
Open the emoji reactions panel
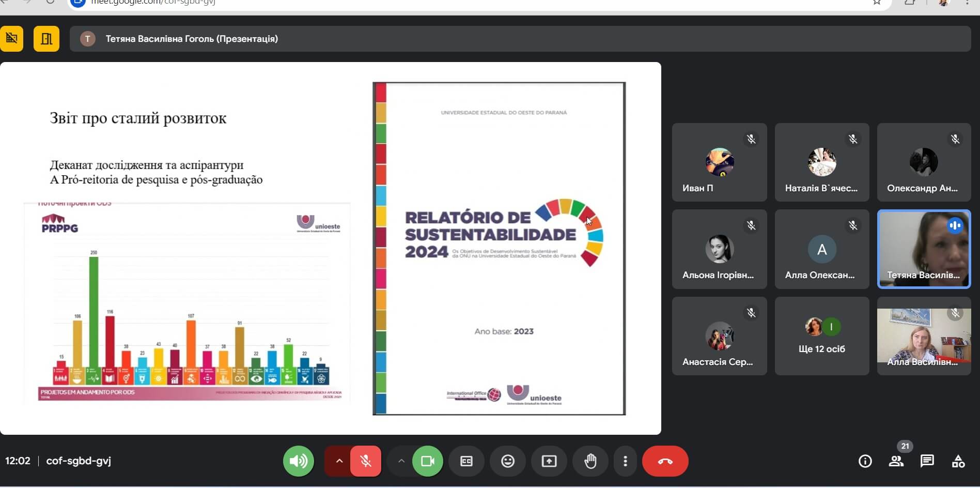[x=507, y=461]
